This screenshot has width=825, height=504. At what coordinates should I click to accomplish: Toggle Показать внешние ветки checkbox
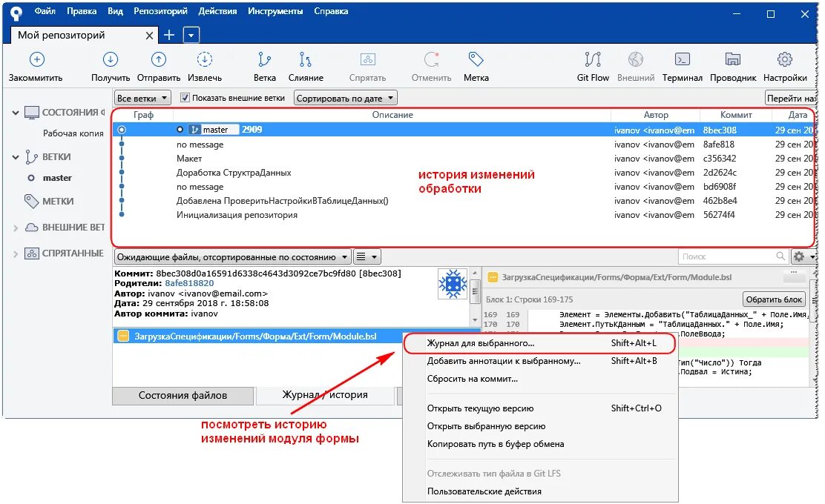click(x=185, y=97)
